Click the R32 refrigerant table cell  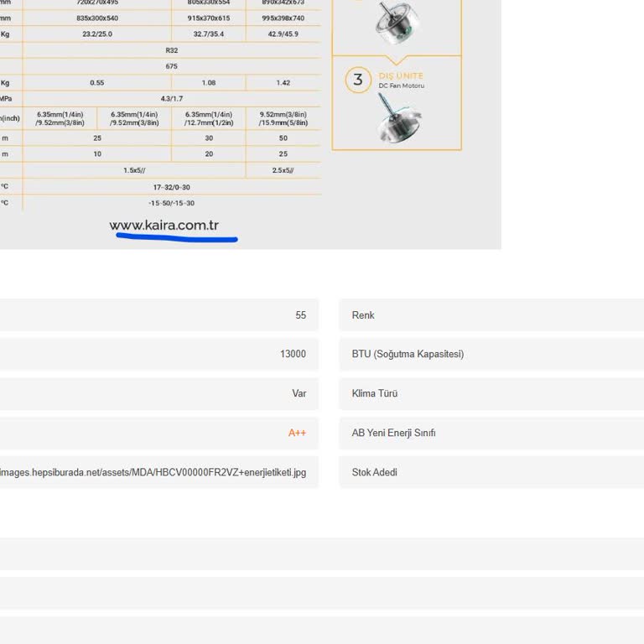coord(172,50)
